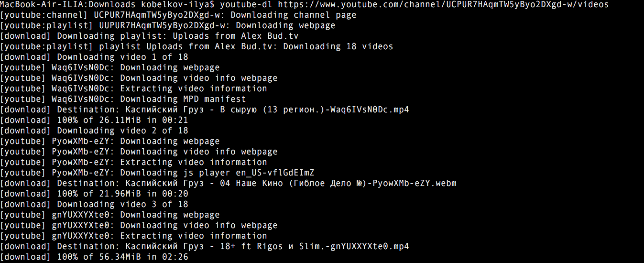Click the 'Downloading video 2 of 18' line
This screenshot has height=263, width=644.
tap(94, 131)
